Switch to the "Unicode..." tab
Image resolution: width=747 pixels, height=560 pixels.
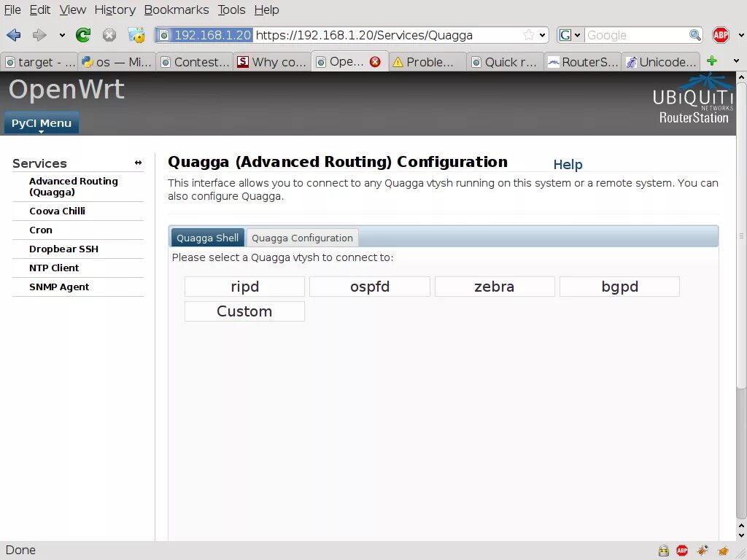click(x=660, y=62)
